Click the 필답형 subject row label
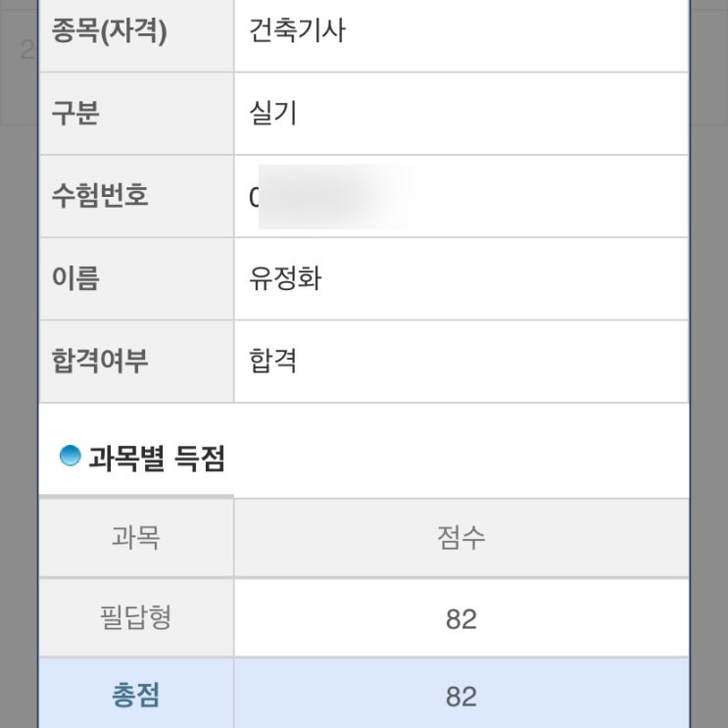This screenshot has height=728, width=728. (136, 618)
